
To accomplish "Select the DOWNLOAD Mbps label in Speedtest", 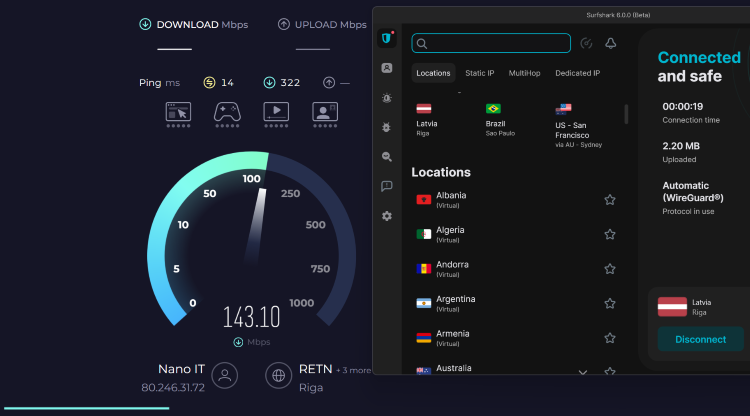I will pos(202,24).
